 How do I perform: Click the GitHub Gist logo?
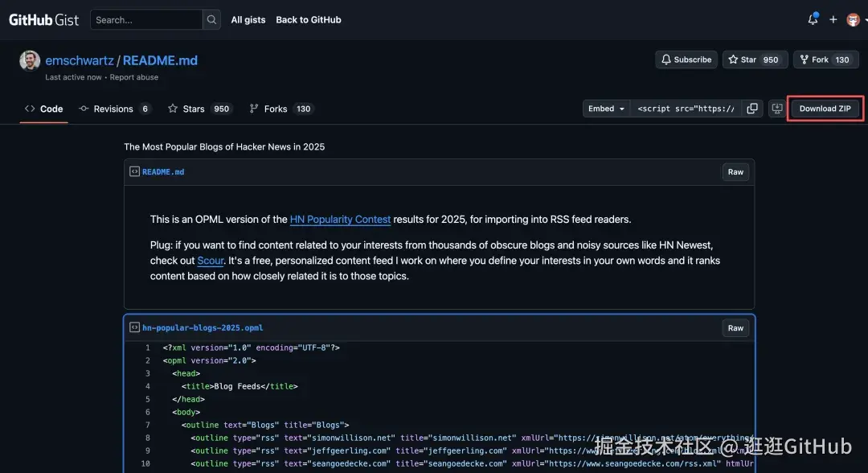pos(43,19)
